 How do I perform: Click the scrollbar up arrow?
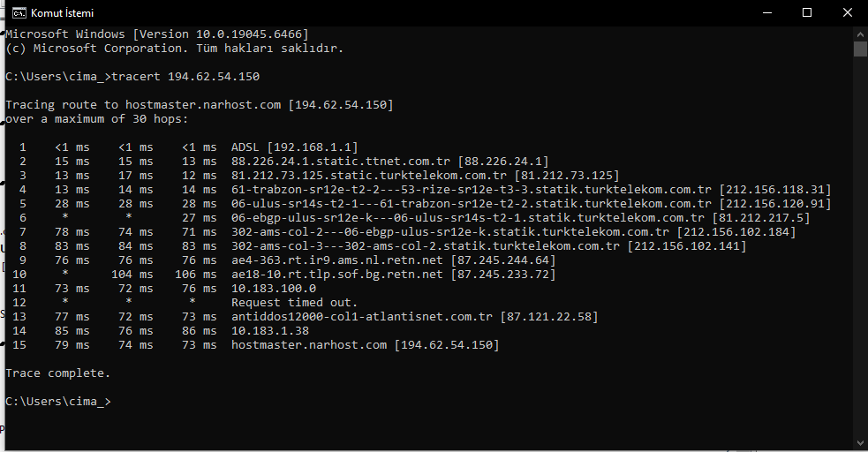click(x=860, y=34)
